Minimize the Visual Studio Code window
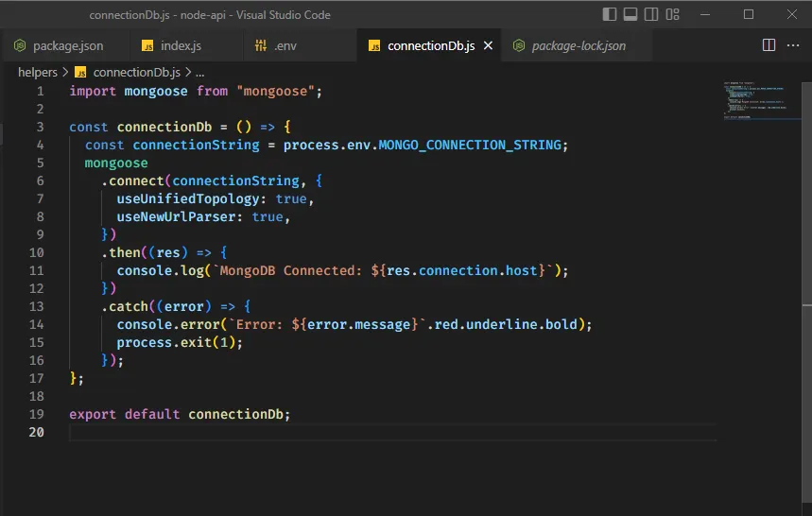The height and width of the screenshot is (516, 812). coord(705,14)
